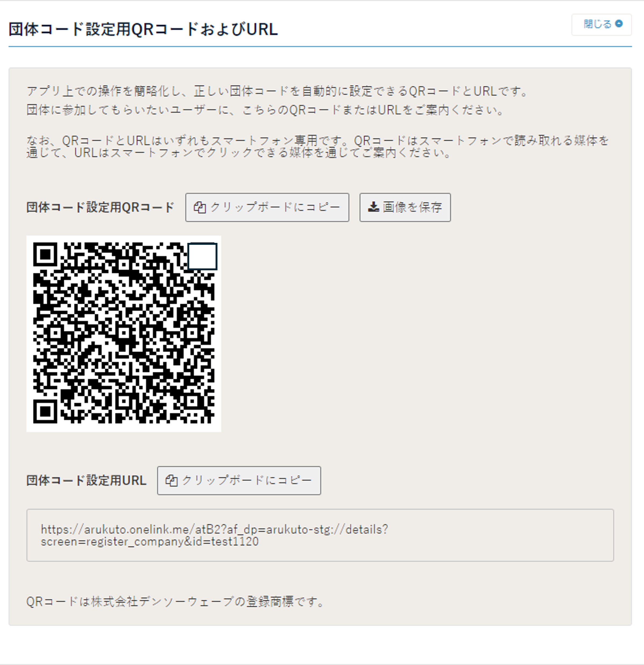
Task: Click the 団体に参加してもらいたいユーザーに instruction line
Action: [265, 110]
